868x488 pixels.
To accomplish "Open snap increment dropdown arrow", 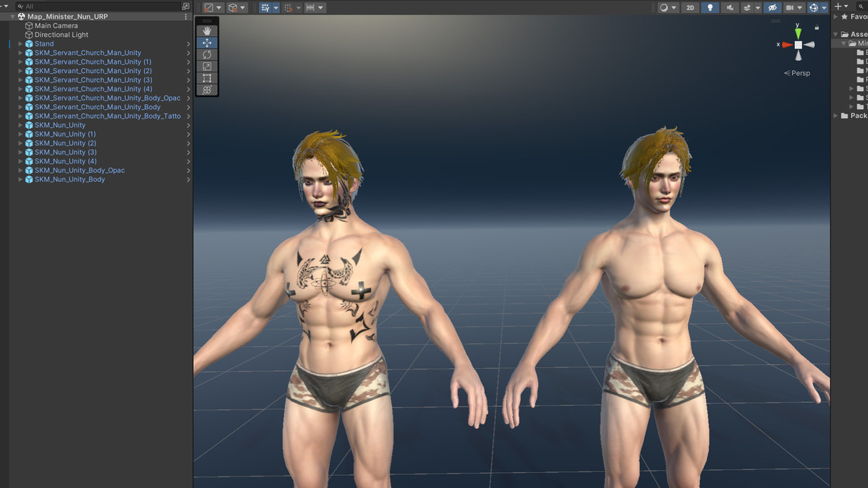I will 298,7.
